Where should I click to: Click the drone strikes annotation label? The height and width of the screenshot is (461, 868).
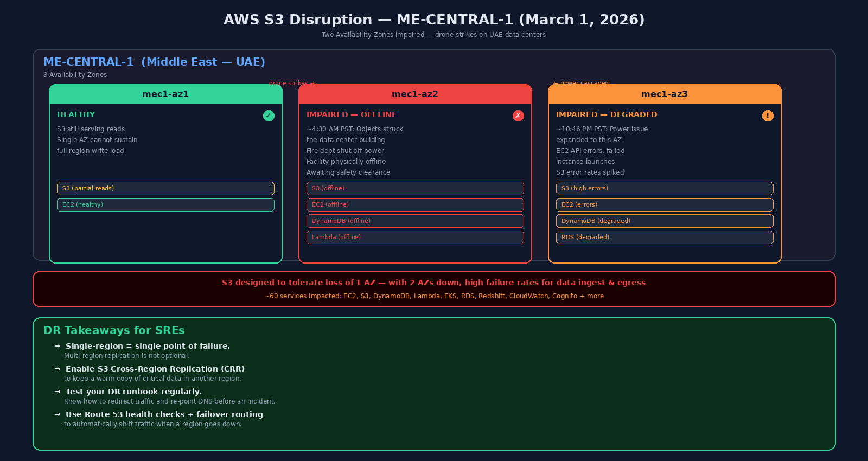[x=292, y=83]
